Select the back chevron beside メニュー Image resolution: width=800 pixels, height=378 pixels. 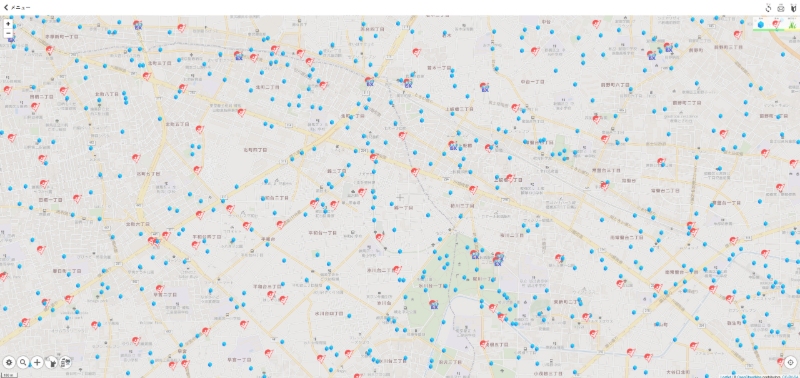(6, 8)
